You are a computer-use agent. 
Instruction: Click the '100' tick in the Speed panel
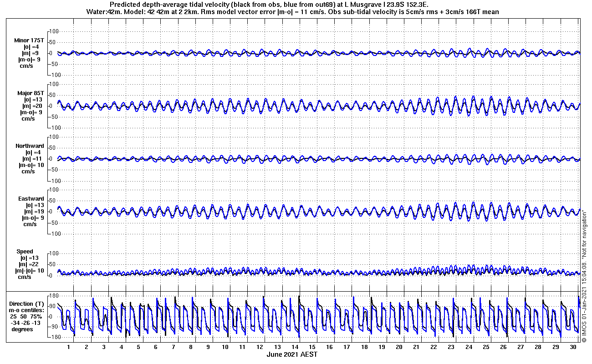click(55, 253)
